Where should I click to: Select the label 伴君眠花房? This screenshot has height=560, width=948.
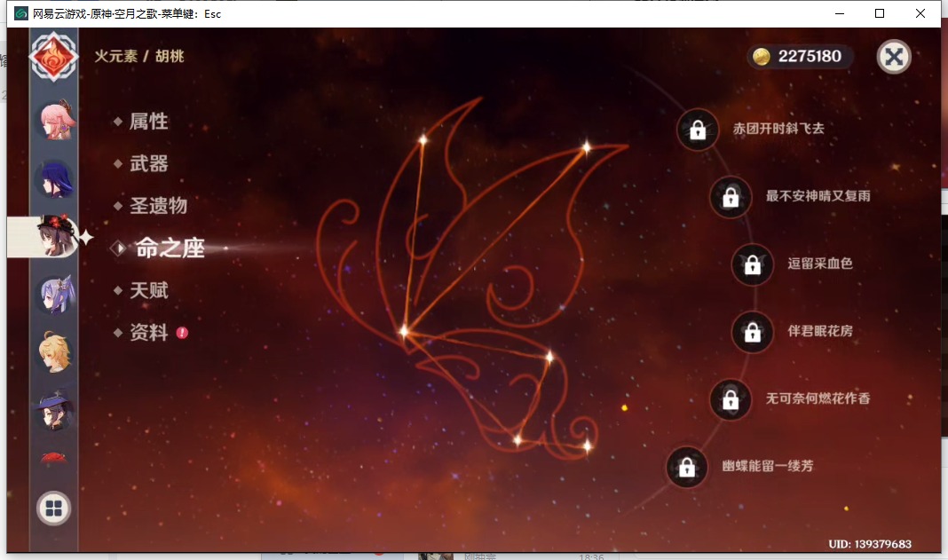tap(820, 331)
